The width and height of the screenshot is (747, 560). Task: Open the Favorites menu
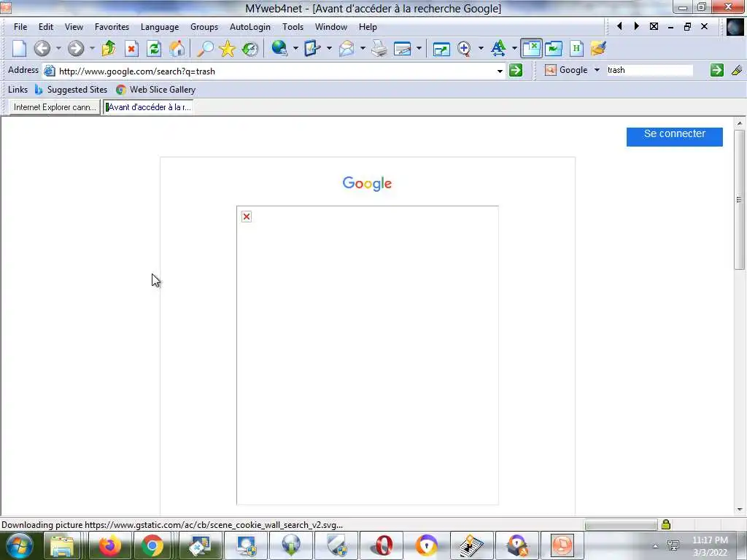112,27
